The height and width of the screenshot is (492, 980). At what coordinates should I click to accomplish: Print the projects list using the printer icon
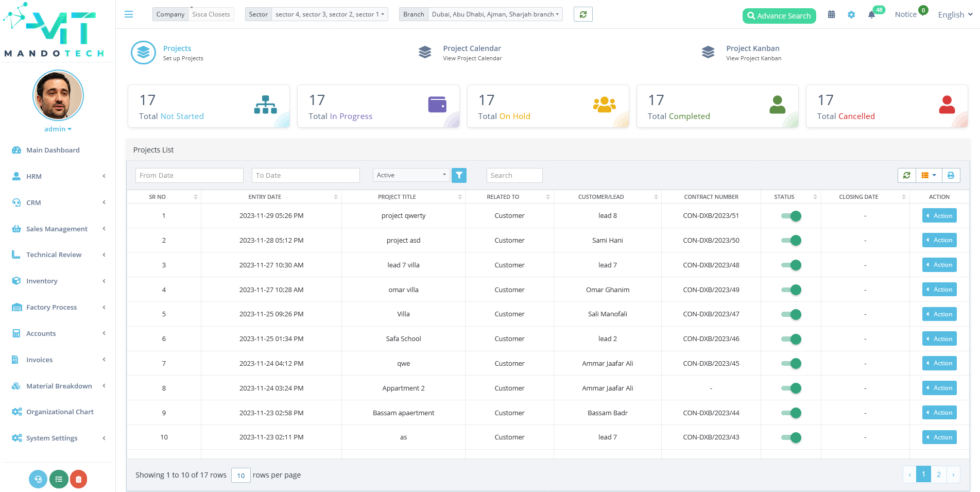click(951, 175)
